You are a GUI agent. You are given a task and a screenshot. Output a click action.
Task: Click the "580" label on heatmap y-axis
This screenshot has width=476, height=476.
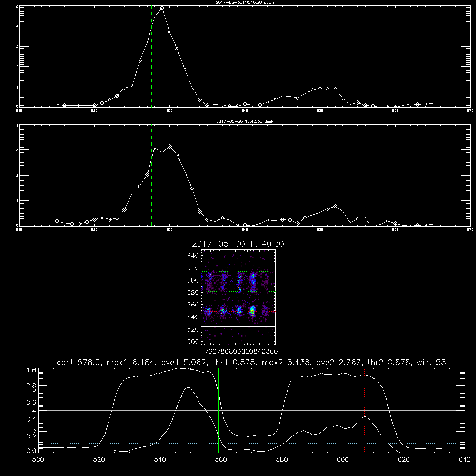click(x=193, y=293)
